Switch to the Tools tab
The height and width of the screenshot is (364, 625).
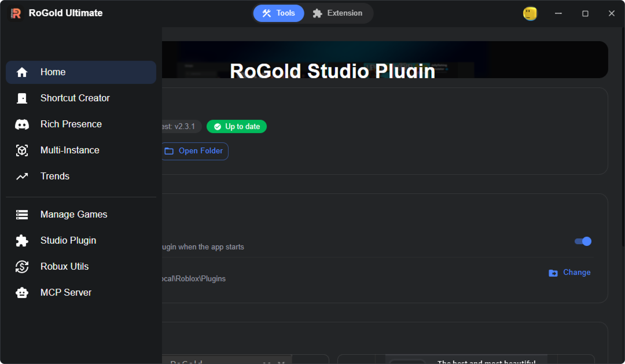279,13
